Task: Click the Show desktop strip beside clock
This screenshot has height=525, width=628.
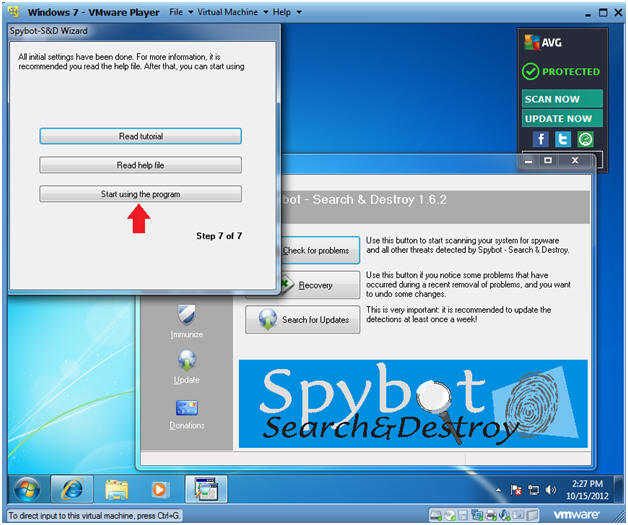Action: 617,489
